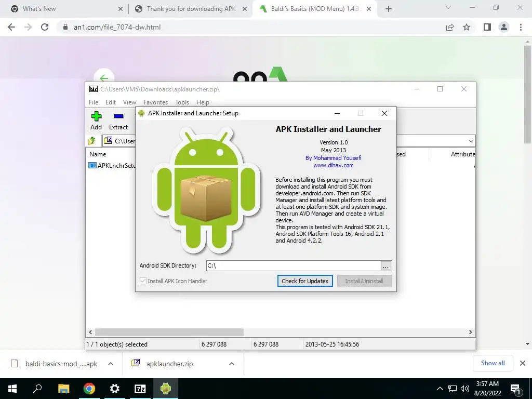Open Chrome three-dot menu
This screenshot has width=532, height=399.
[x=521, y=27]
